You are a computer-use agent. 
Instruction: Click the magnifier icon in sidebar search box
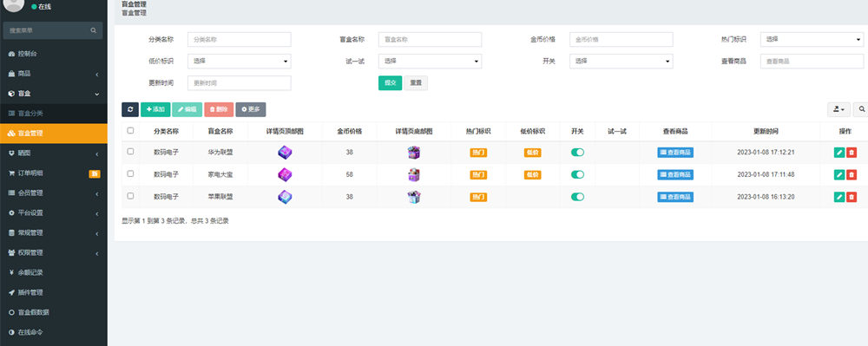point(94,30)
